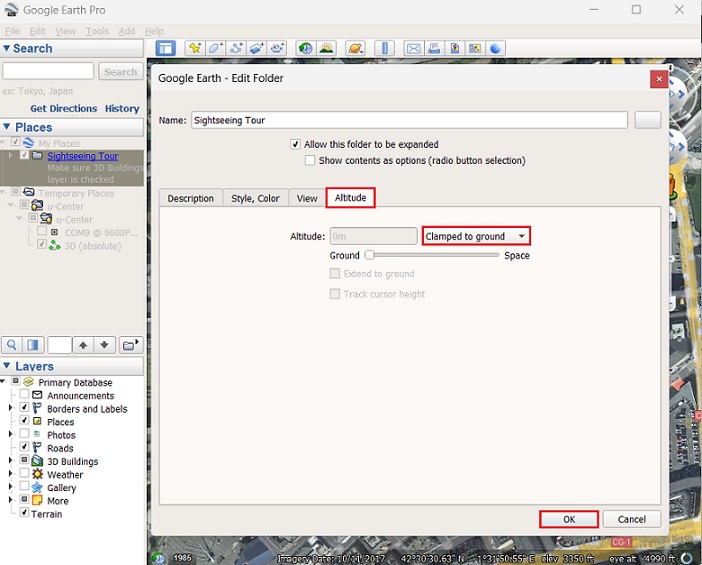
Task: Expand the 3D Buildings layer tree
Action: (11, 462)
